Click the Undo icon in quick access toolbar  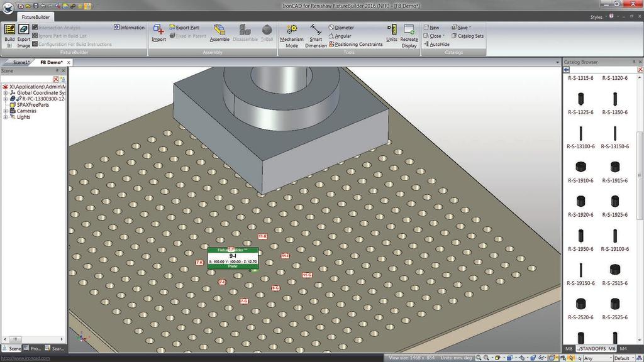(x=43, y=6)
